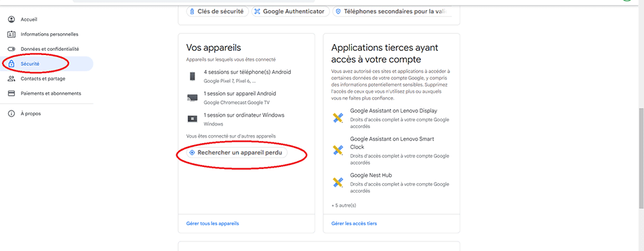Click the page vertical scrollbar thumb

click(641, 156)
